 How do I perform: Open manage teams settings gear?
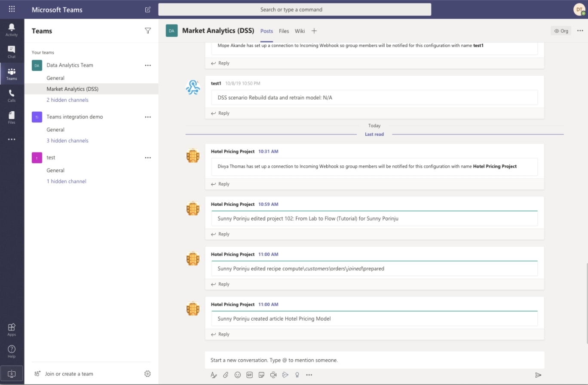147,374
